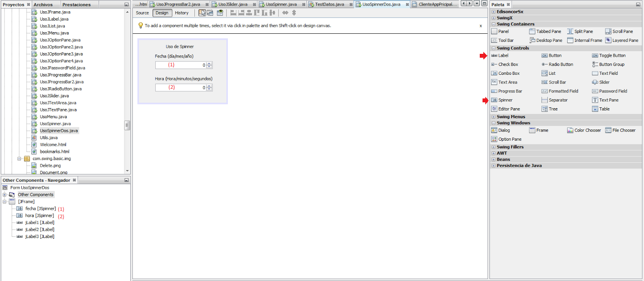Pick Check Box component from palette

coord(505,64)
